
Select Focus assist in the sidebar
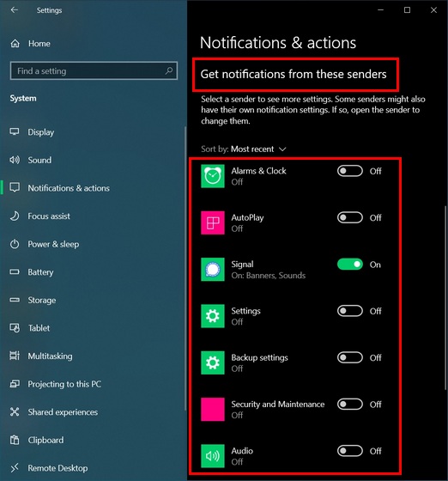49,216
